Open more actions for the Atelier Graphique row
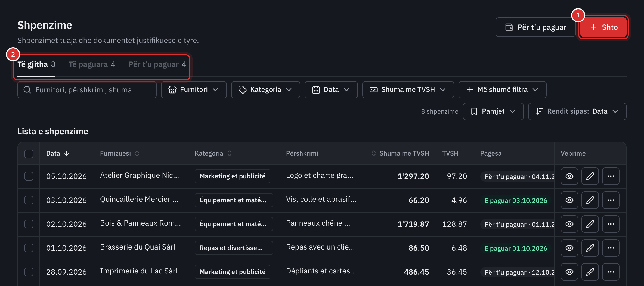The width and height of the screenshot is (644, 286). (611, 176)
